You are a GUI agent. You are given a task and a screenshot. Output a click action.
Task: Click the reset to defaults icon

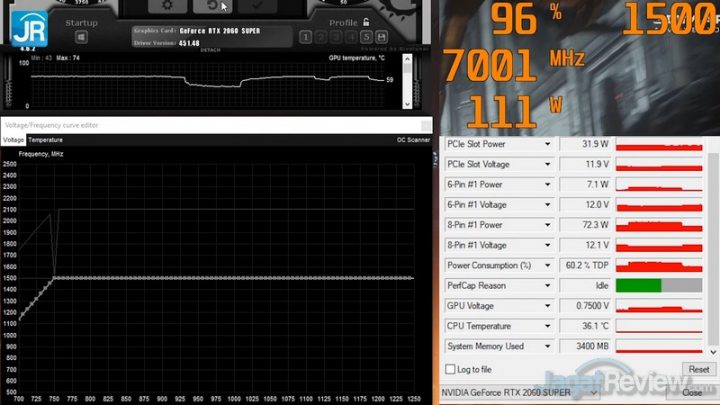coord(212,6)
